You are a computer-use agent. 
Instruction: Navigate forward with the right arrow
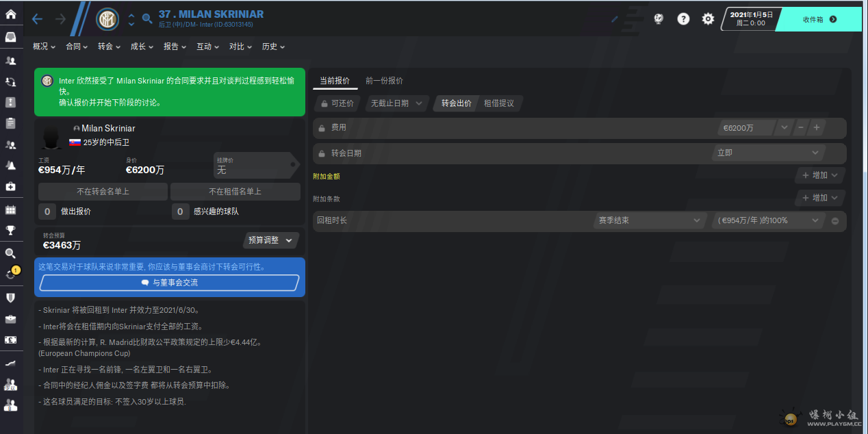coord(60,19)
